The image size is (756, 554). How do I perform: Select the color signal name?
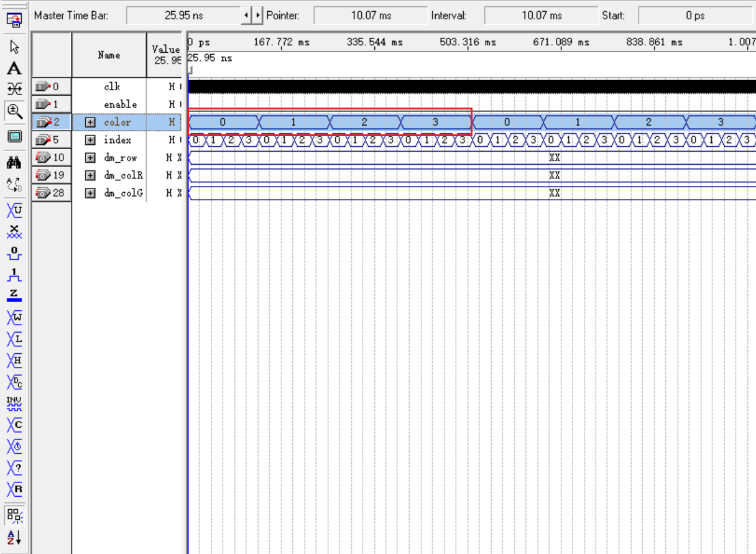(118, 122)
